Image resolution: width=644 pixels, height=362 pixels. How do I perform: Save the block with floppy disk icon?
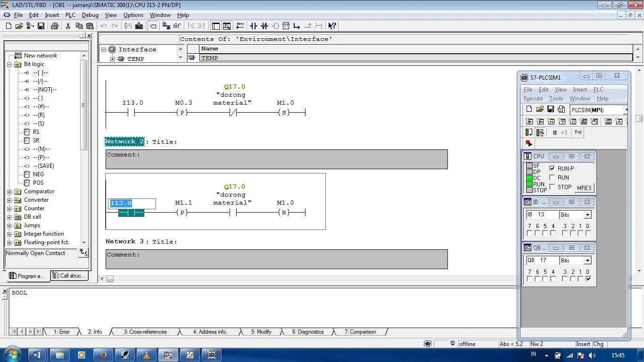tap(41, 26)
